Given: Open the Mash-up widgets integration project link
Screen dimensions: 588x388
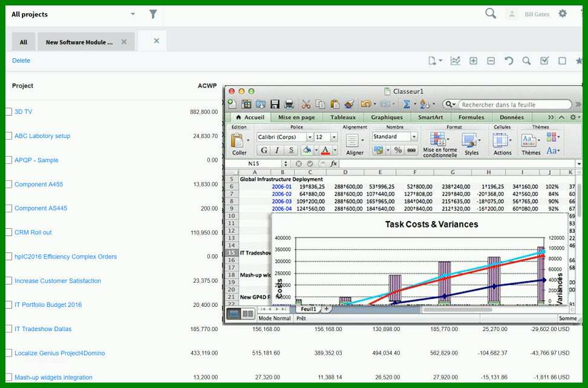Looking at the screenshot, I should click(53, 378).
